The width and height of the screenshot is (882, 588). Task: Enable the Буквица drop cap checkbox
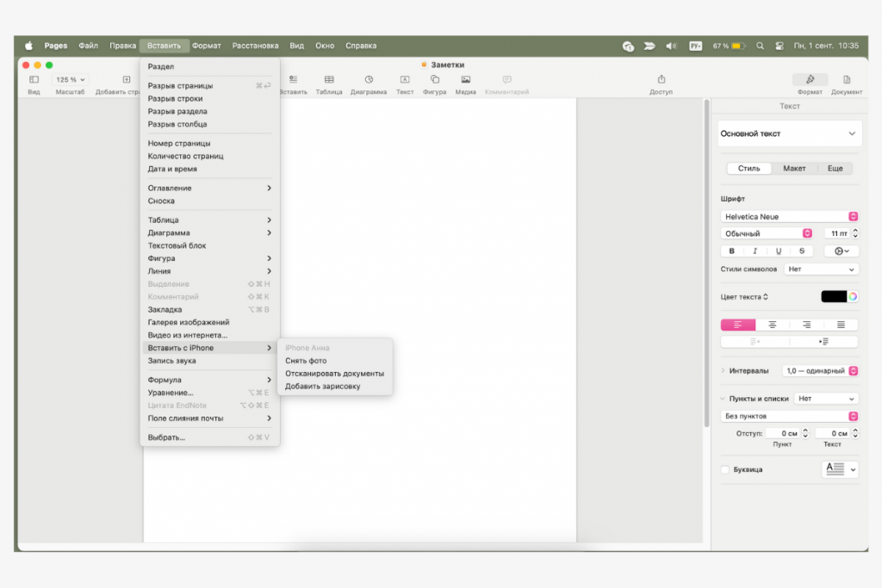pos(725,469)
